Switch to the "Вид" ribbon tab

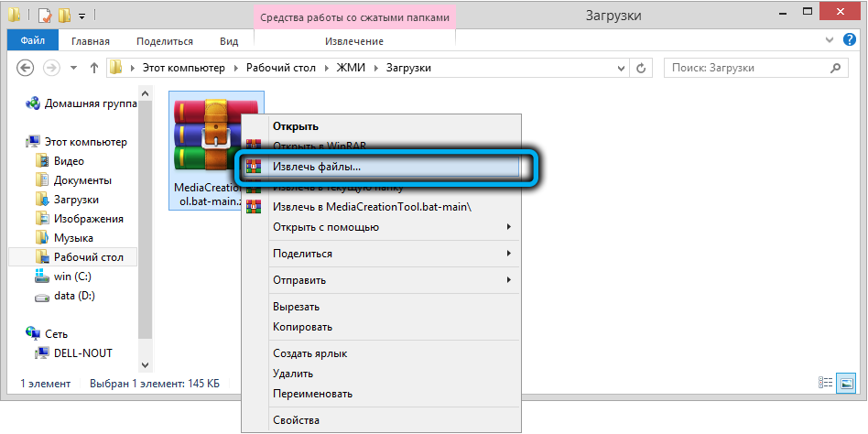click(x=229, y=41)
